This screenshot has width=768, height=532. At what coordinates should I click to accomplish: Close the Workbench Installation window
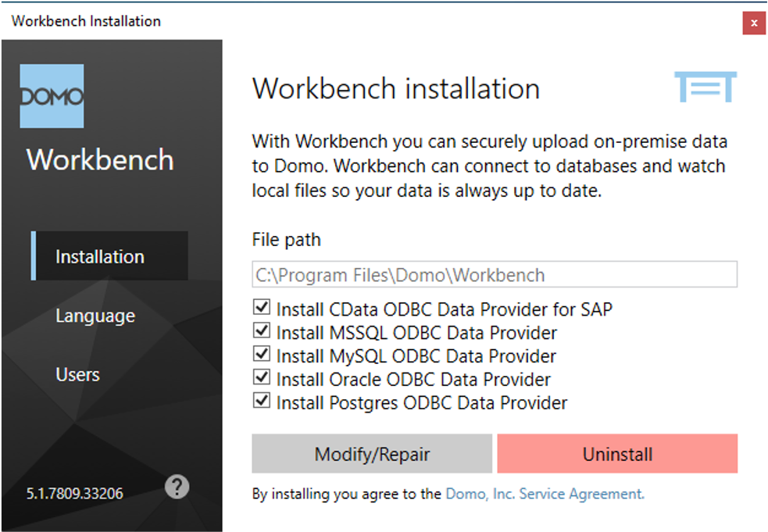(x=755, y=23)
